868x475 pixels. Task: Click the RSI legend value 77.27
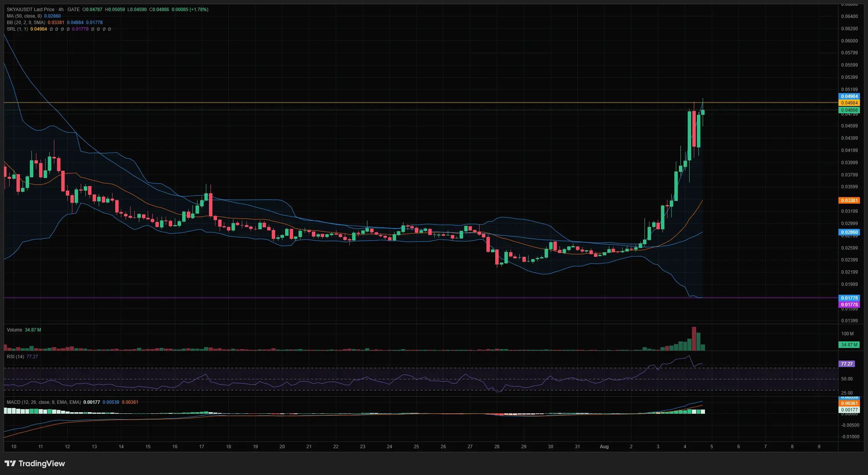point(32,357)
